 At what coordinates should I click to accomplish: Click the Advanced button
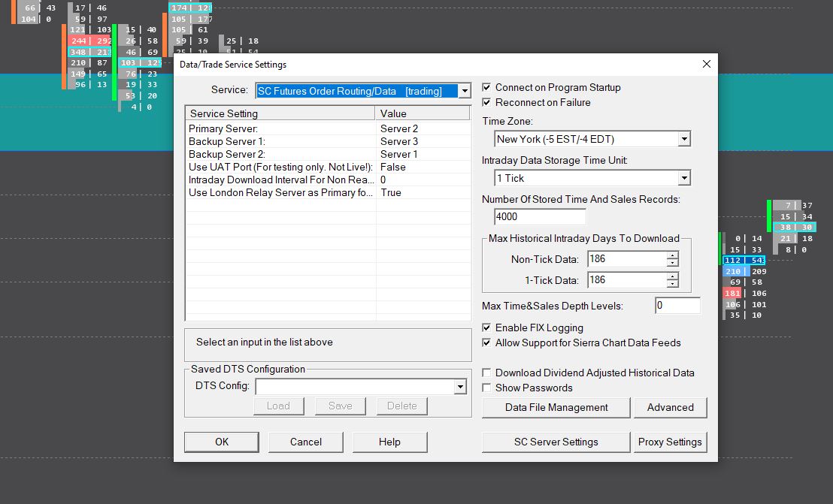pyautogui.click(x=671, y=407)
